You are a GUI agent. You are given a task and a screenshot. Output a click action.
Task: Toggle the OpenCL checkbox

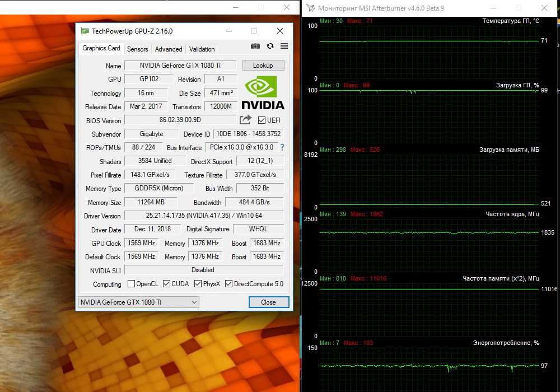pos(131,284)
